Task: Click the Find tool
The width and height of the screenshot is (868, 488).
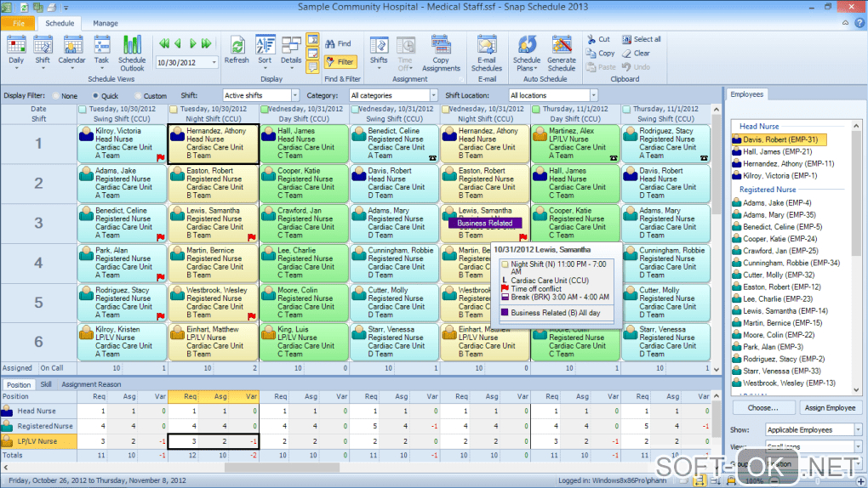Action: click(x=338, y=43)
